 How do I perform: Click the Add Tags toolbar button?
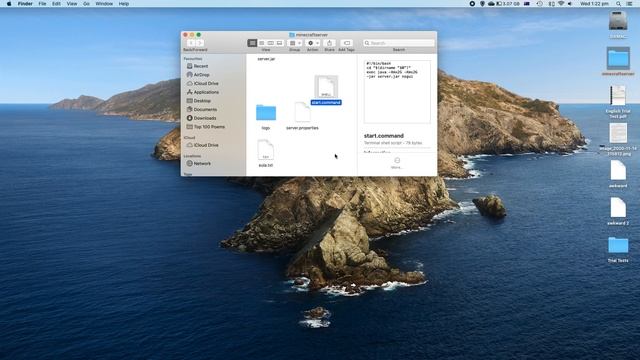tap(347, 43)
